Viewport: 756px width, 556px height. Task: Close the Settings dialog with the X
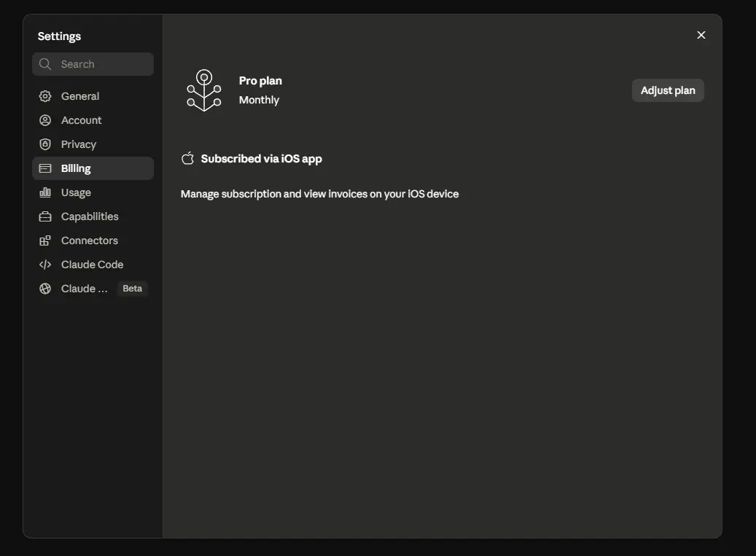701,35
